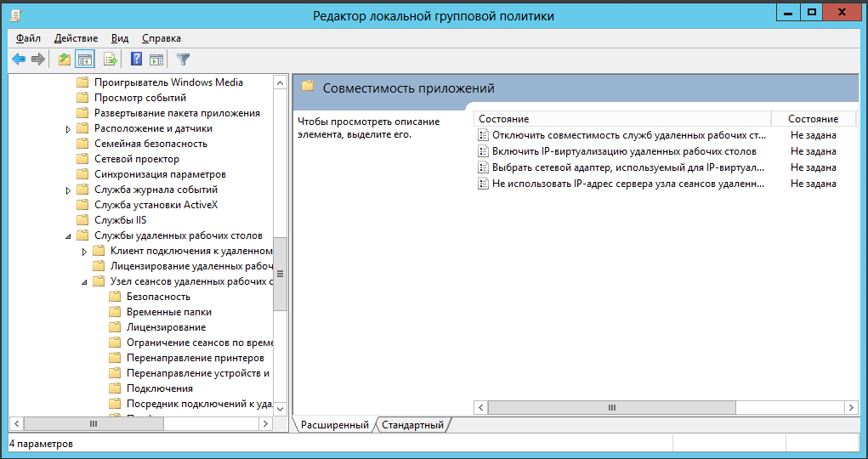Click the Forward arrow toolbar icon
The image size is (868, 459).
pyautogui.click(x=37, y=59)
